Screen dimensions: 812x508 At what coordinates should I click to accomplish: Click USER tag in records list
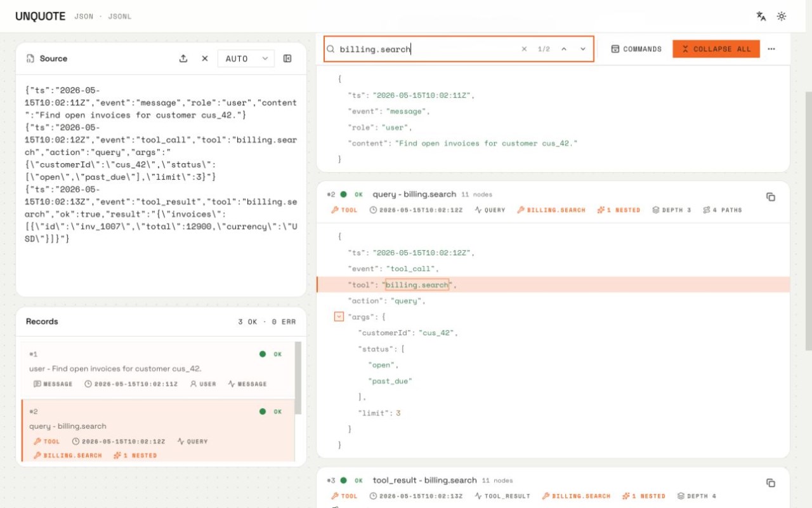203,384
